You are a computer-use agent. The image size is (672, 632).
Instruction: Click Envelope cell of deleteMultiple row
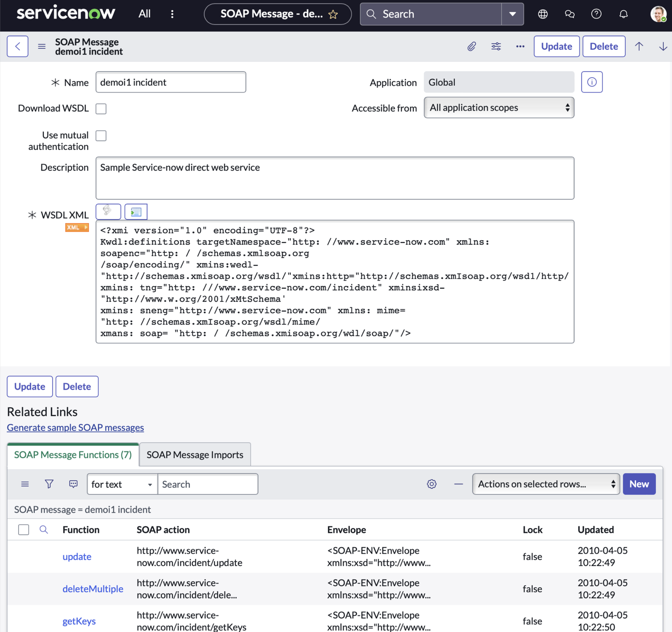pyautogui.click(x=379, y=589)
